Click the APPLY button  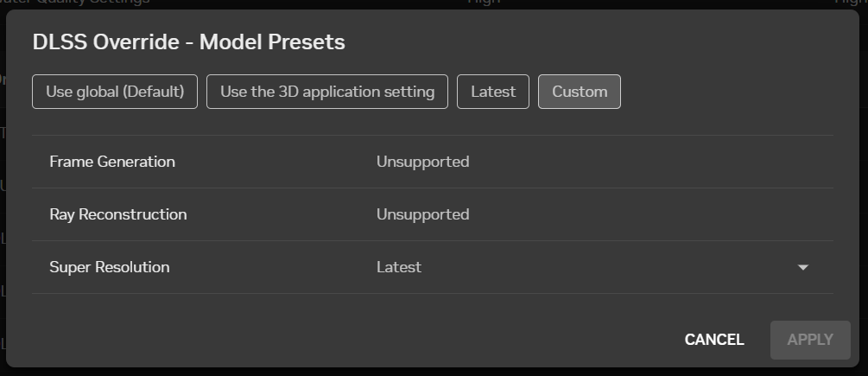tap(810, 340)
